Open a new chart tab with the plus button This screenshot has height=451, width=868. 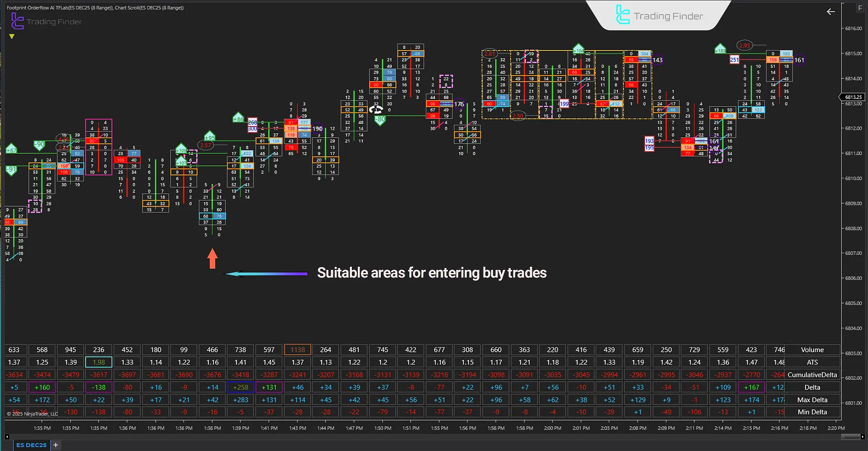pos(55,445)
